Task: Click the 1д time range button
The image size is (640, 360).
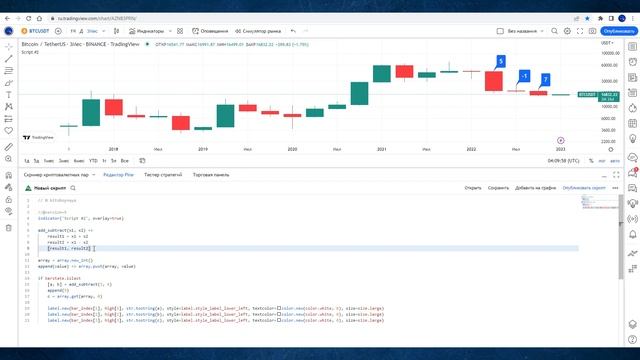Action: [27, 161]
